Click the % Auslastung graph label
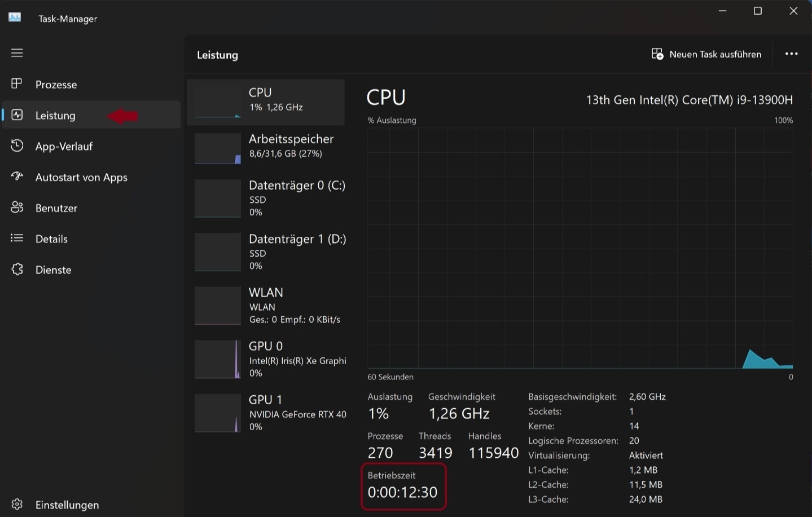 (x=392, y=121)
